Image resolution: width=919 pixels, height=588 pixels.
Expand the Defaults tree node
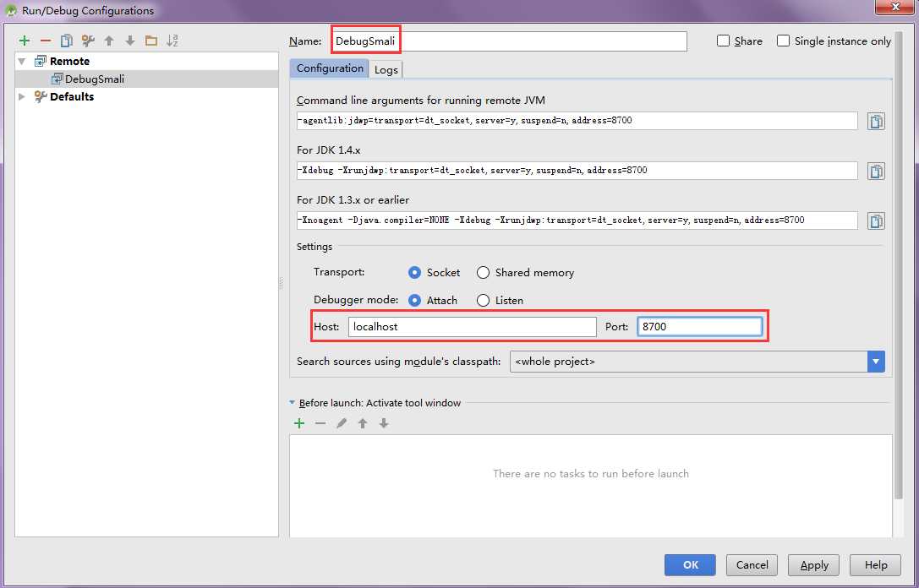[x=22, y=96]
